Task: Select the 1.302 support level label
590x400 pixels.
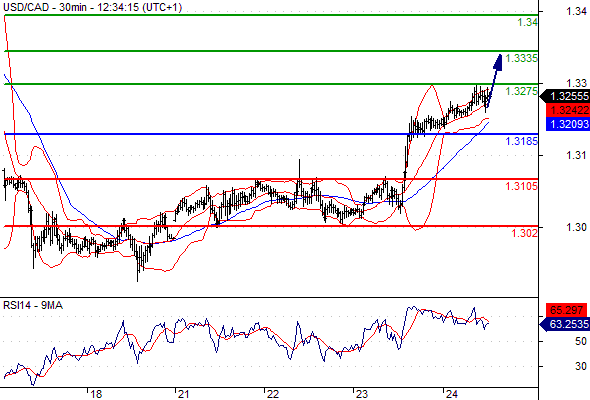Action: 525,233
